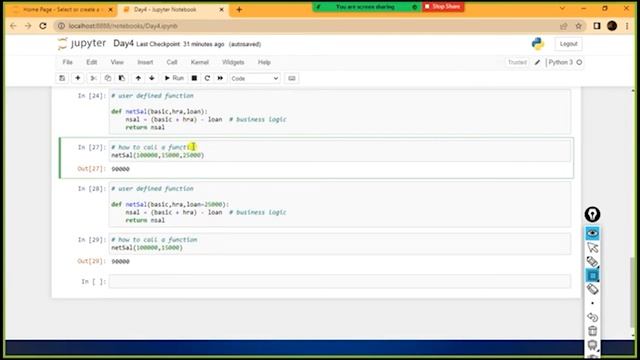Undo last annotation with curved arrow icon

[592, 317]
